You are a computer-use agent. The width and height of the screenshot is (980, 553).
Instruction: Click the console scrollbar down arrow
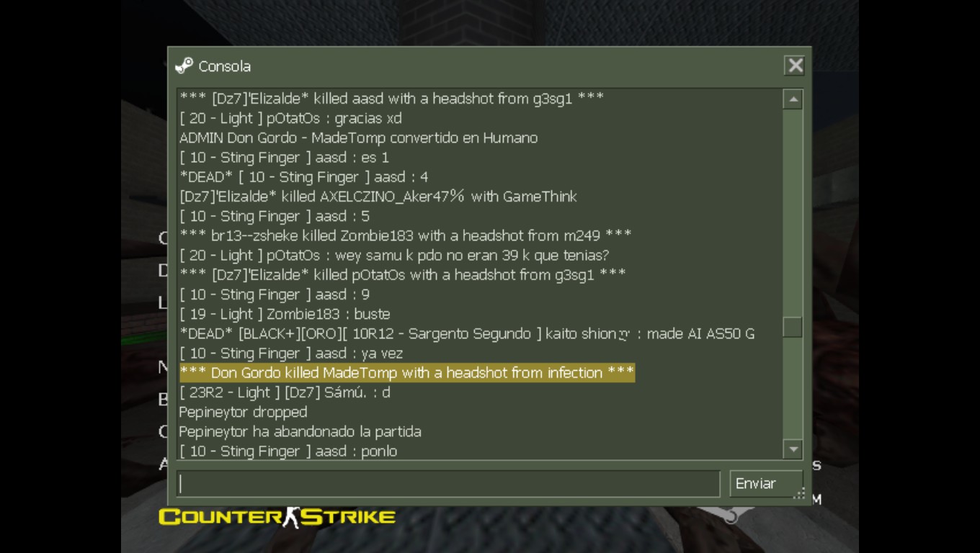(793, 449)
